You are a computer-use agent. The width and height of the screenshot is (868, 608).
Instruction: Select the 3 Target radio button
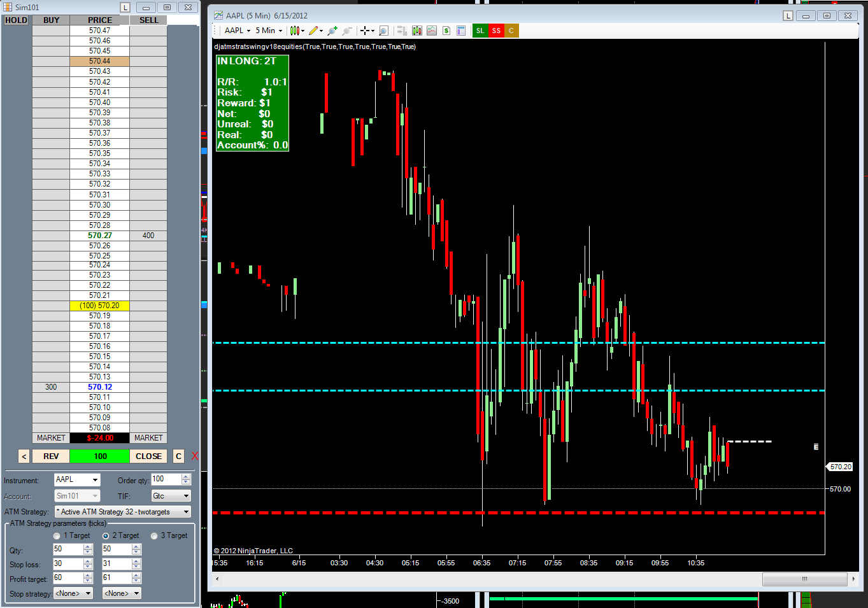point(154,536)
